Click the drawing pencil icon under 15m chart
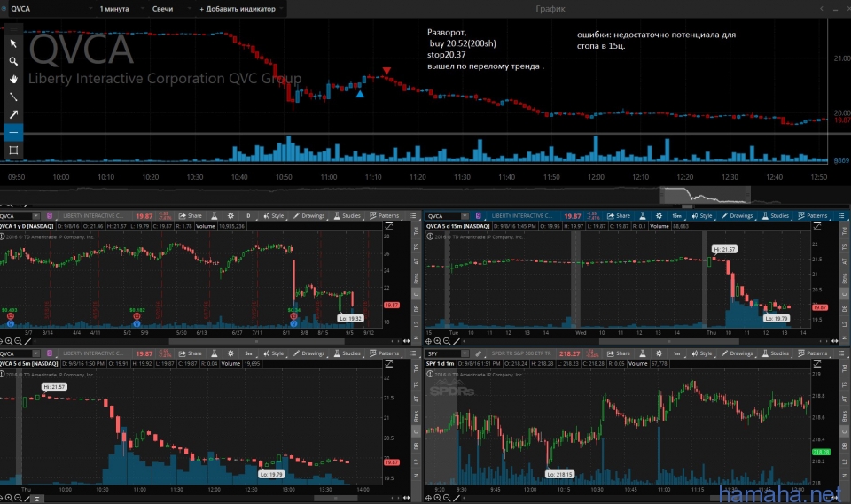851x504 pixels. click(x=457, y=341)
